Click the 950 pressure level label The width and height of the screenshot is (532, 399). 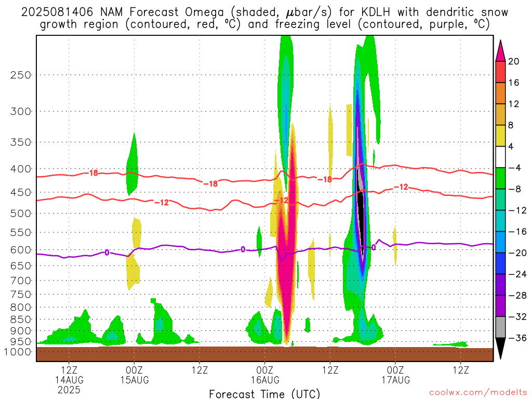(21, 342)
